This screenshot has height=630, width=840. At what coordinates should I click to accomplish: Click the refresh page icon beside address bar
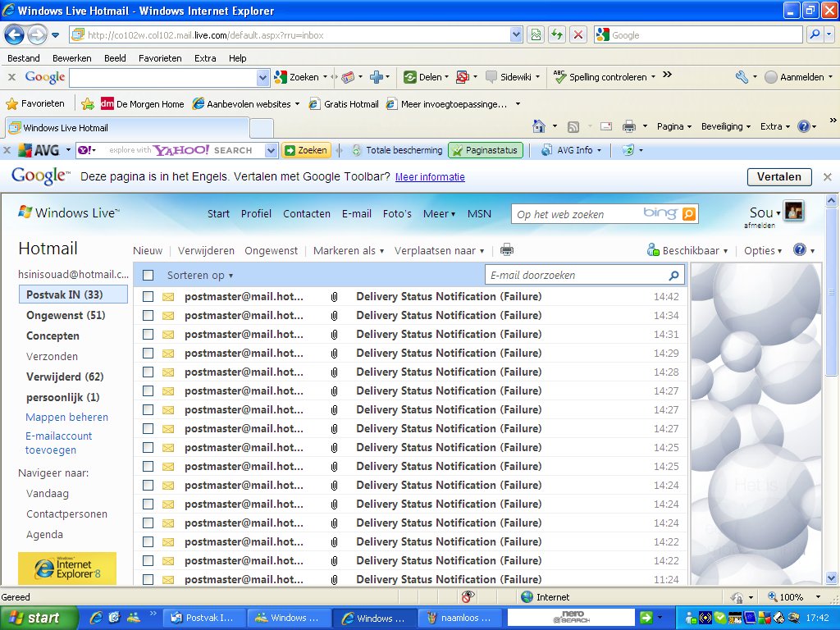[x=557, y=34]
